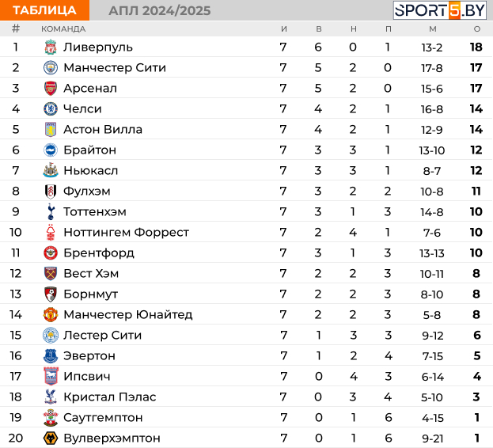
Task: Click the Brentford club crest
Action: (51, 252)
